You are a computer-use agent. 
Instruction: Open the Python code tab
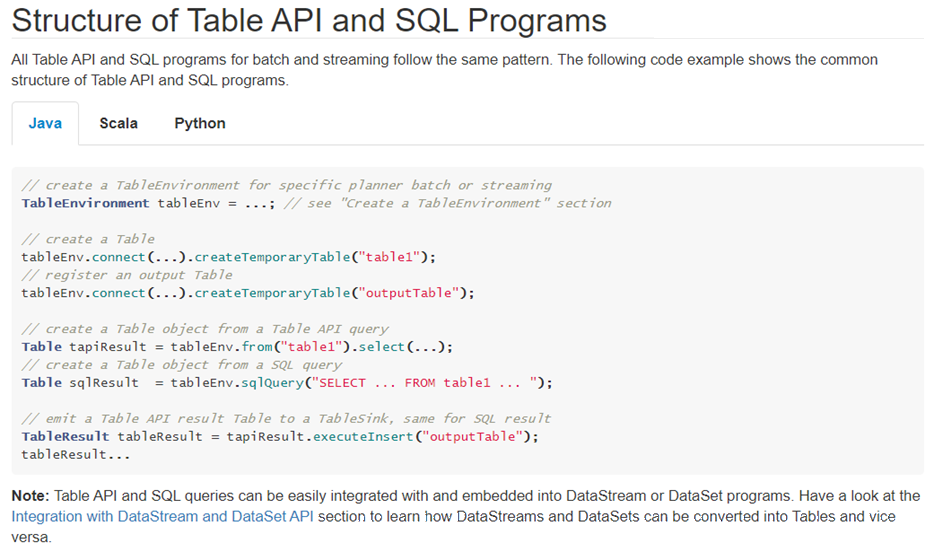tap(200, 123)
